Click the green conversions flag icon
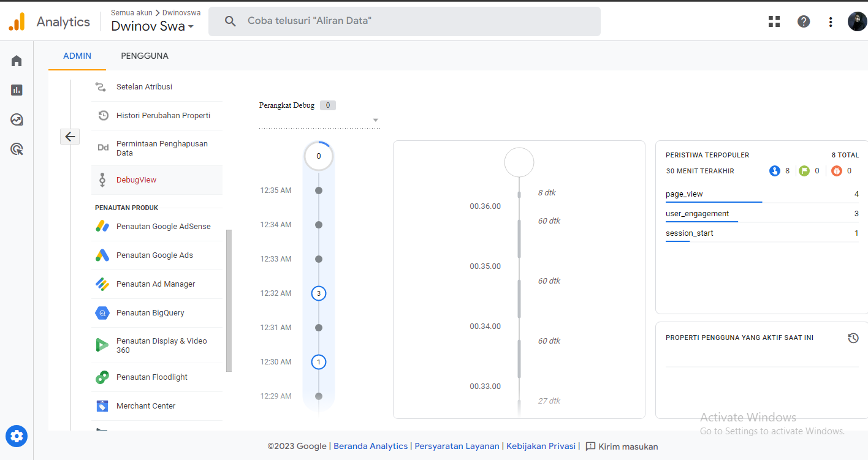 [805, 171]
